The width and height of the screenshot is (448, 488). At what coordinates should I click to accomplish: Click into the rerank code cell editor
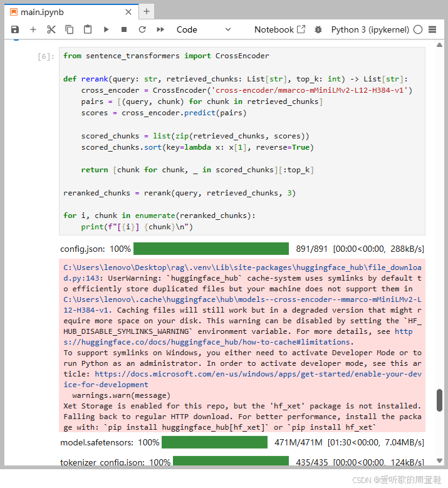pos(242,141)
